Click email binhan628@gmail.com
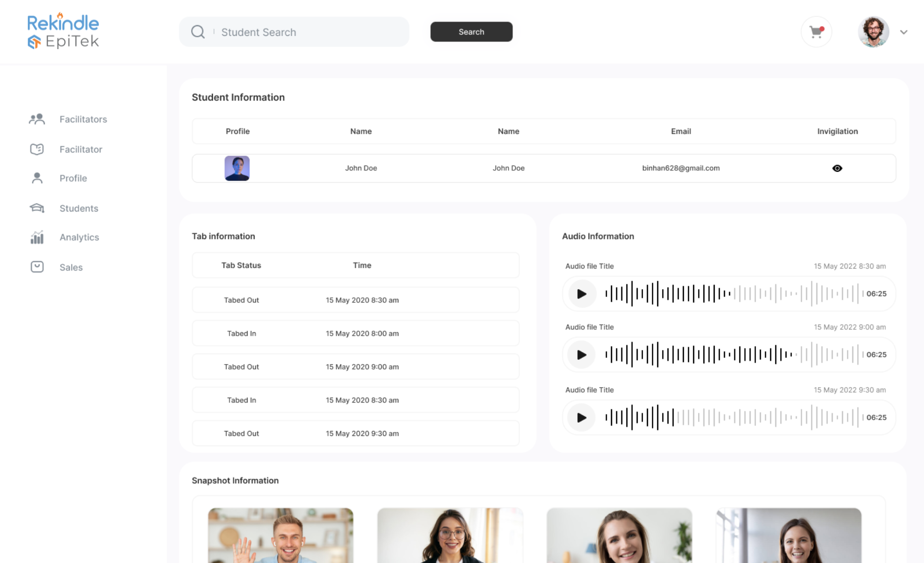The image size is (924, 563). tap(680, 168)
